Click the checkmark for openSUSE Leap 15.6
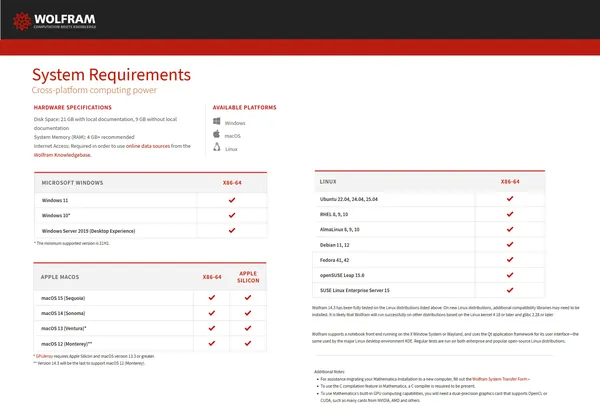Screen dimensions: 600x419 (x=510, y=275)
